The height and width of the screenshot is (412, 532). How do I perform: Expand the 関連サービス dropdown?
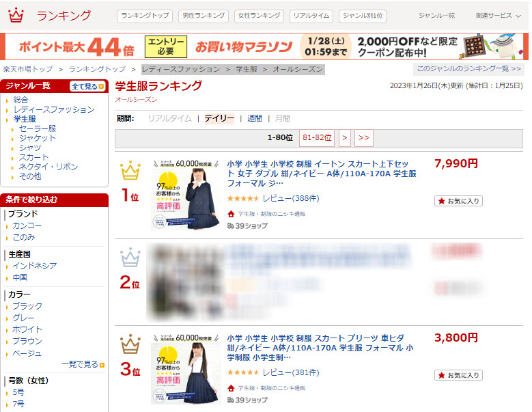[498, 16]
